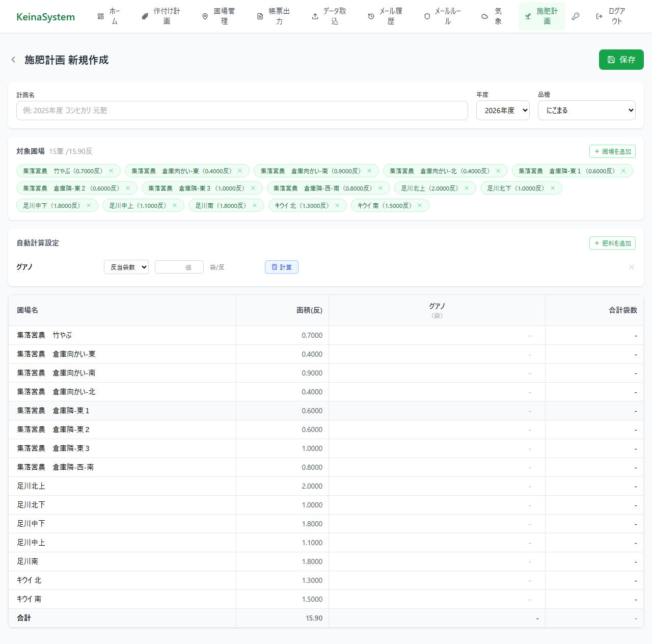Remove the キウイ 南 field chip
Screen dimensions: 652x644
coord(420,206)
